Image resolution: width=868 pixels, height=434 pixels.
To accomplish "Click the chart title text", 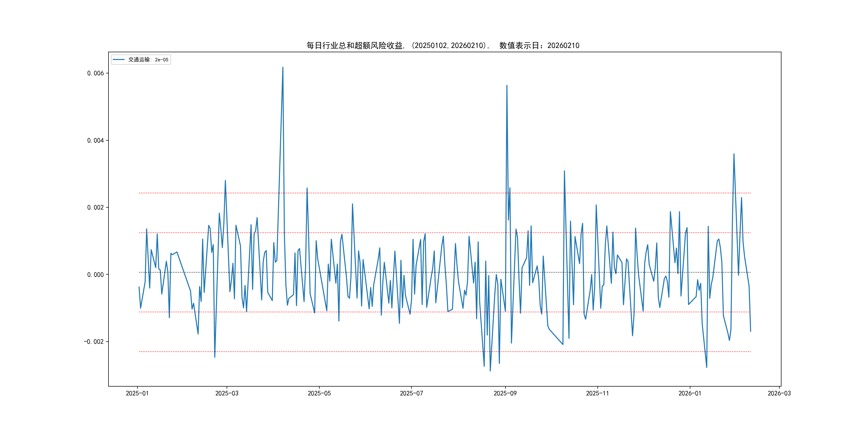I will 443,46.
